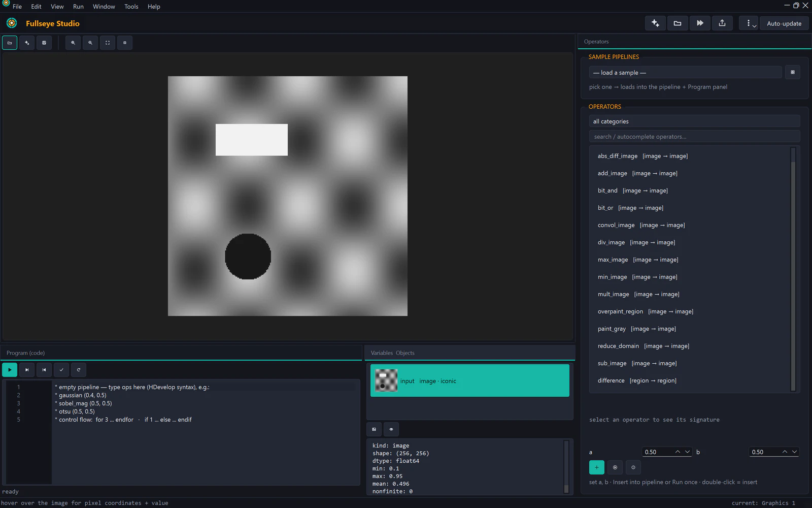Select paint_gray operator
This screenshot has width=812, height=508.
coord(690,329)
